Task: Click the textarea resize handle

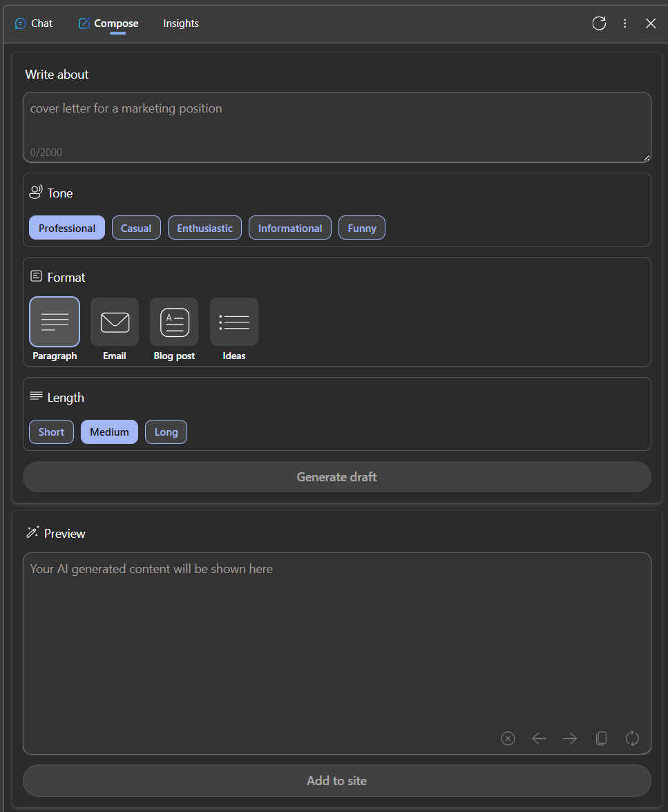Action: tap(646, 158)
